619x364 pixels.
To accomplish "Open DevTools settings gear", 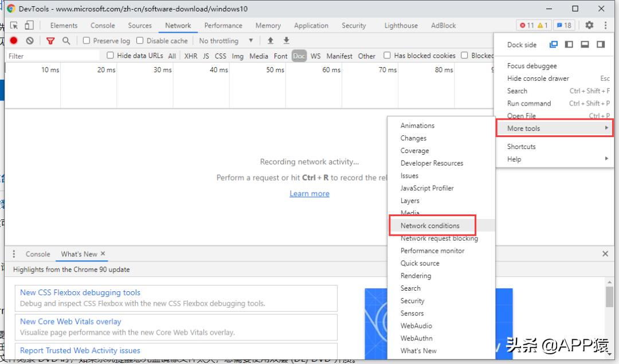I will (590, 25).
